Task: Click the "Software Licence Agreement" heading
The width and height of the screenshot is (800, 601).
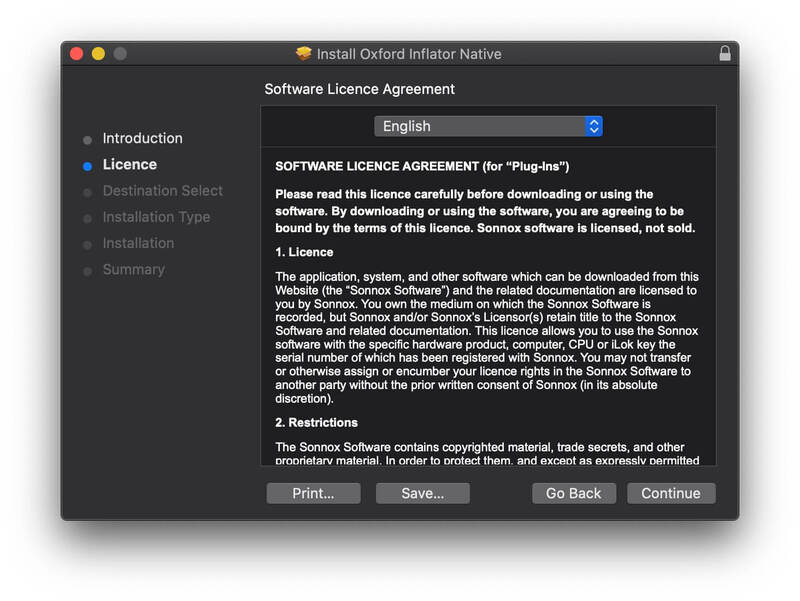Action: point(359,89)
